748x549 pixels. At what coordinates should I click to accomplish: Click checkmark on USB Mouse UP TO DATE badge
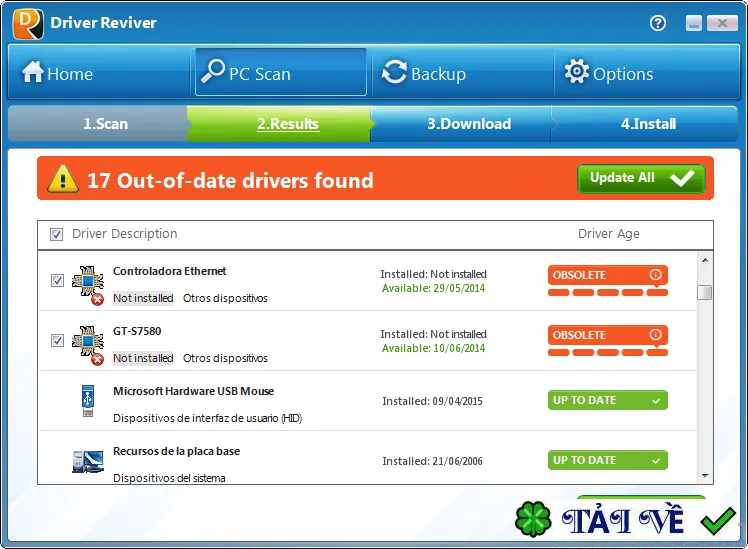[656, 401]
